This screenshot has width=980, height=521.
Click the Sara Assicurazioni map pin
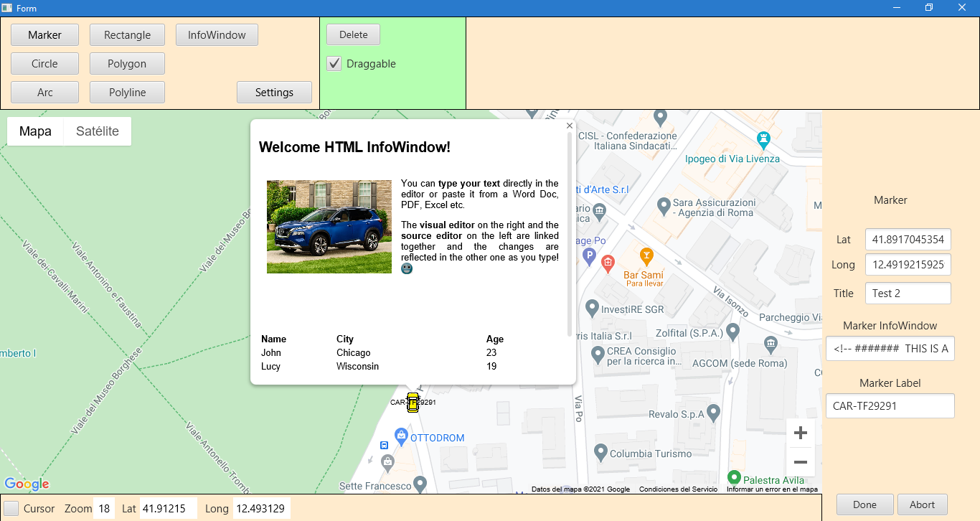pyautogui.click(x=664, y=207)
